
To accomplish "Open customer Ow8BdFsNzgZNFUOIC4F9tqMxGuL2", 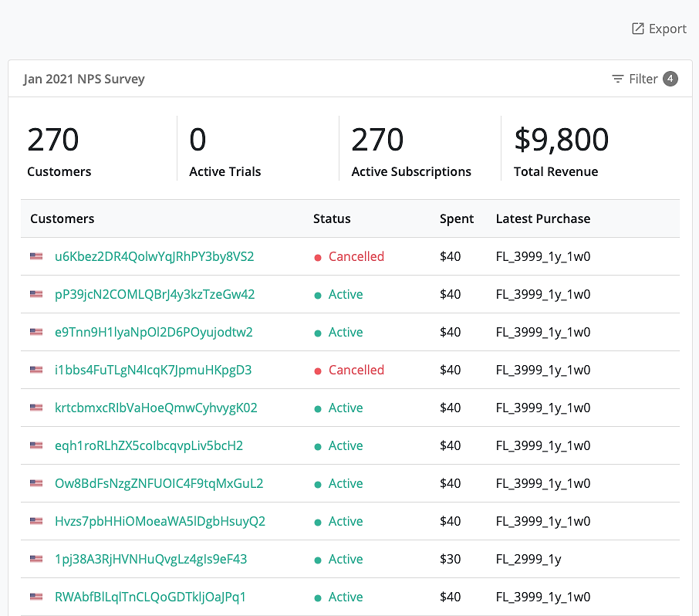I will [159, 483].
